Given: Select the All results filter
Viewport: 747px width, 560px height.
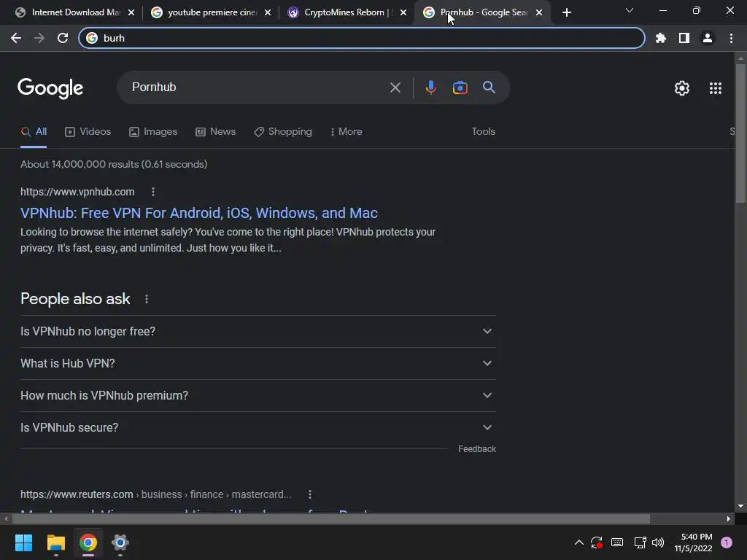Looking at the screenshot, I should (x=34, y=132).
